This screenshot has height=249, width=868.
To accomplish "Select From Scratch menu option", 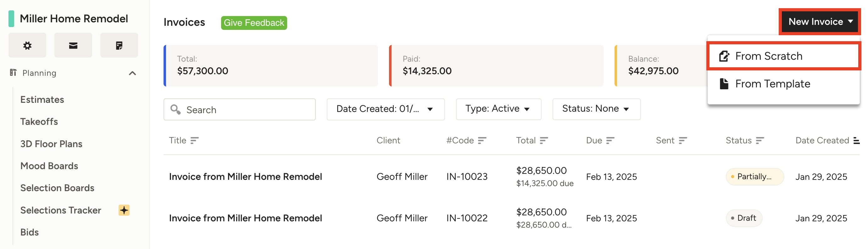I will (784, 56).
